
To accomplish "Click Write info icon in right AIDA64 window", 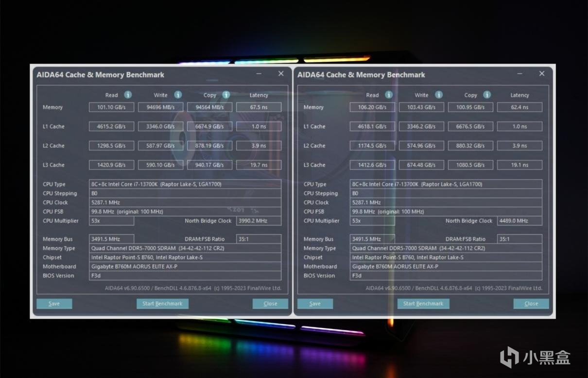I will coord(439,95).
